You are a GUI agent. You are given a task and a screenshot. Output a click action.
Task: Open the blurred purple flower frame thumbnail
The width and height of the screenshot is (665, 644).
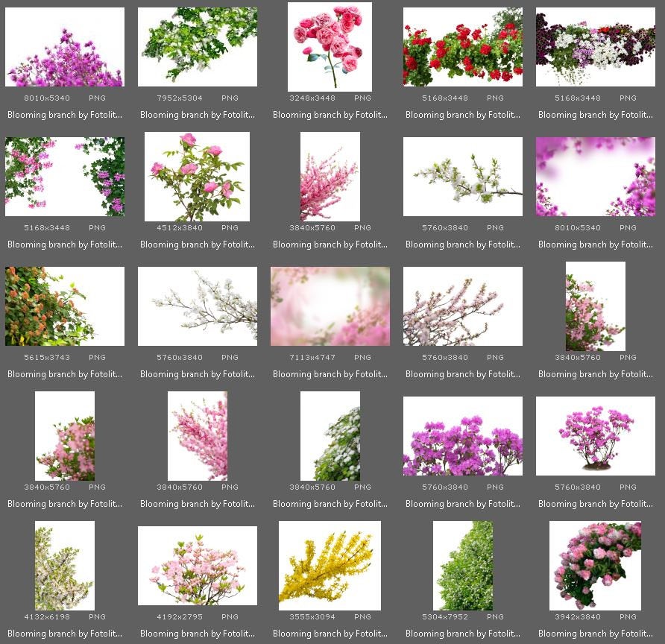[x=596, y=177]
